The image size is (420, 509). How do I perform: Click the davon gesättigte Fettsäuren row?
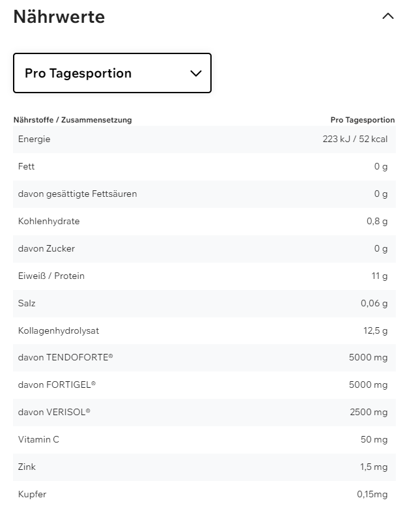(77, 194)
